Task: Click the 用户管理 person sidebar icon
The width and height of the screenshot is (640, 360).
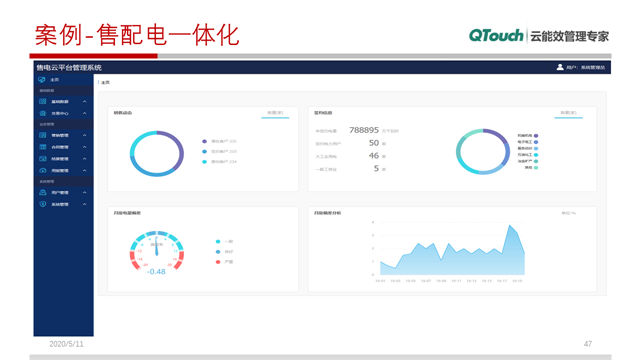Action: point(42,192)
